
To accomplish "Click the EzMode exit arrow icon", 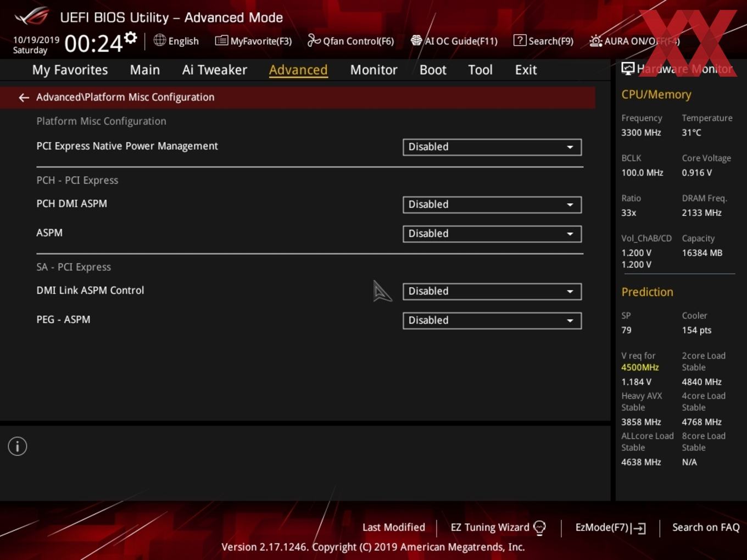I will 638,528.
